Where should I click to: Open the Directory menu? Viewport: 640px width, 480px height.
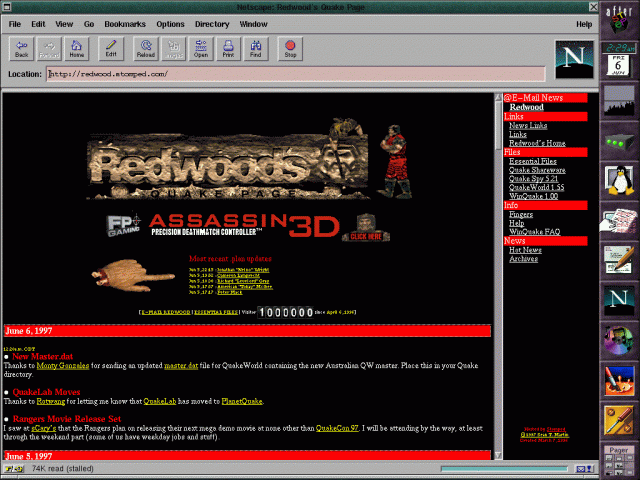pos(211,22)
